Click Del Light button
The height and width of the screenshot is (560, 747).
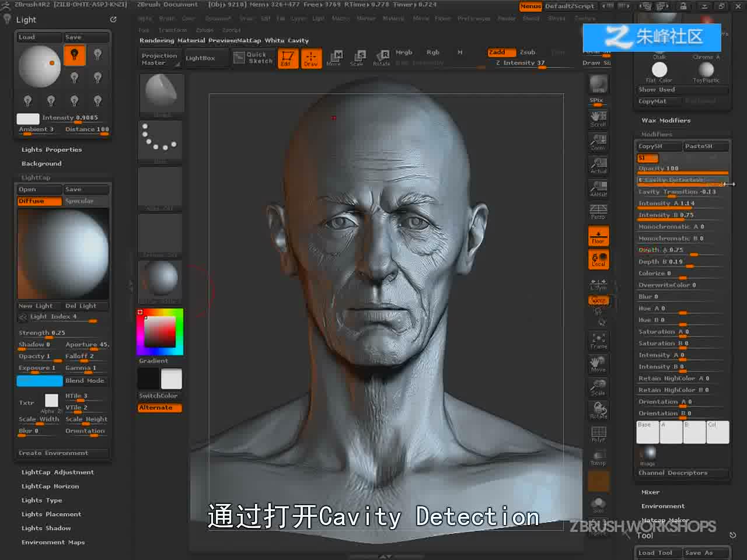click(x=86, y=306)
